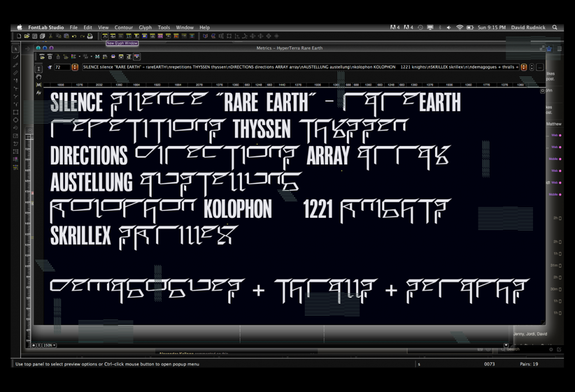575x392 pixels.
Task: Select the Rotate tool in left toolbox
Action: point(16,128)
